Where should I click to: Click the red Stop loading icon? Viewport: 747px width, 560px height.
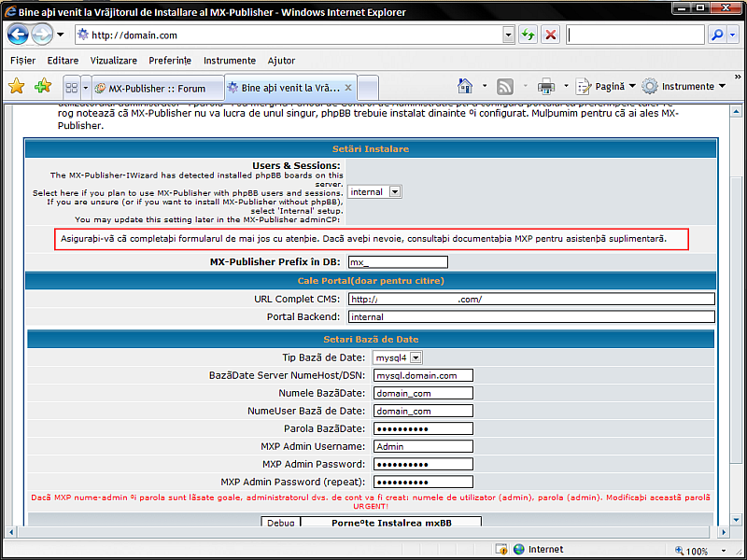click(x=551, y=35)
